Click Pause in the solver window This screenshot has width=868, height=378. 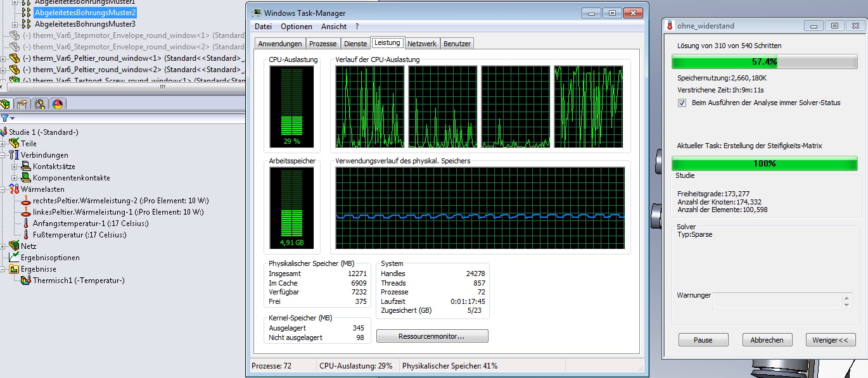pos(703,340)
